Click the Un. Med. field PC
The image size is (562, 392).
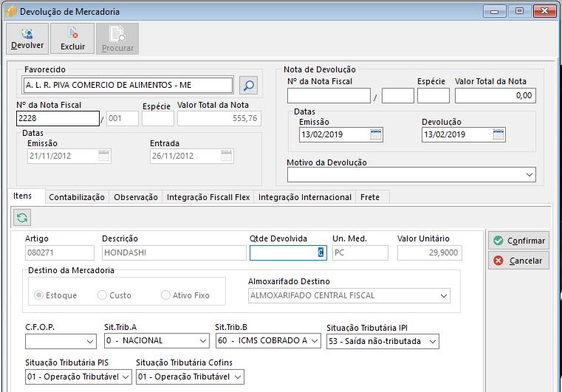click(360, 252)
